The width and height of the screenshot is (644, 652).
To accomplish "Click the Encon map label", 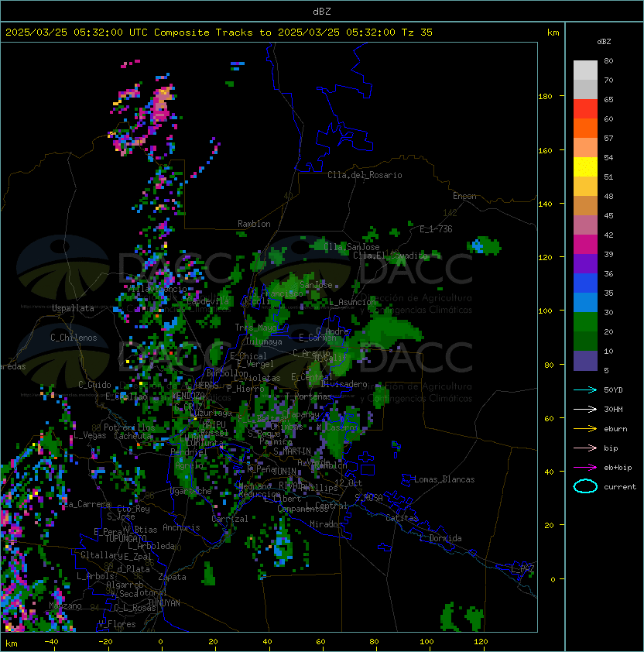I will 464,196.
